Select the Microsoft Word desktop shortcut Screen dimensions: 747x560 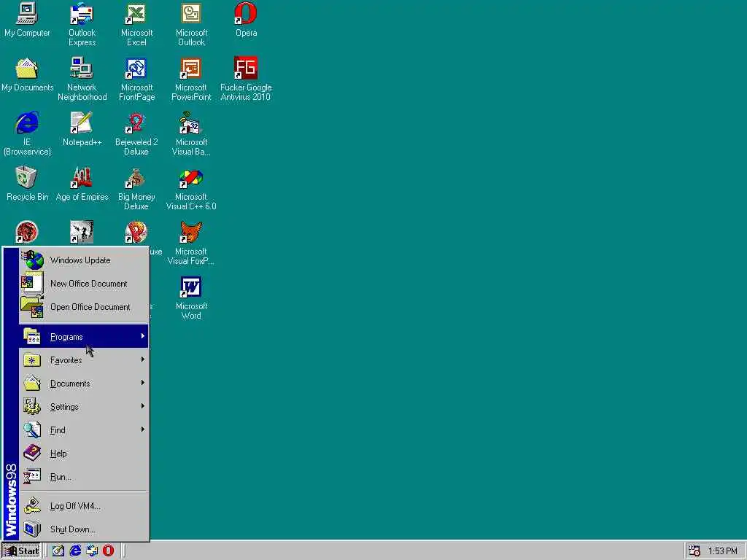pyautogui.click(x=191, y=297)
